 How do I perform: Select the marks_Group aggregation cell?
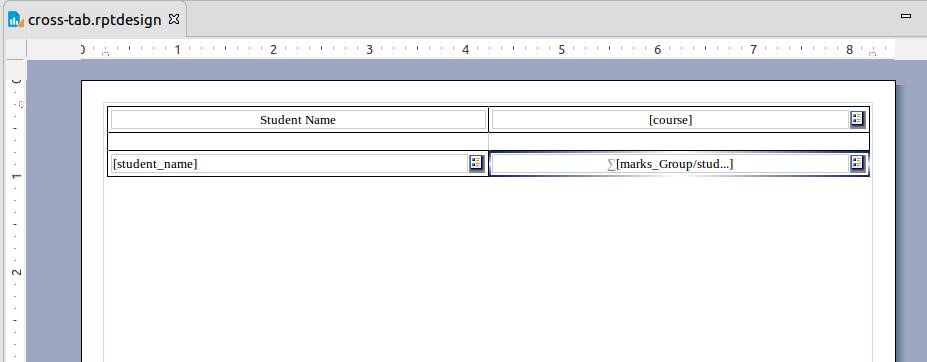point(670,164)
